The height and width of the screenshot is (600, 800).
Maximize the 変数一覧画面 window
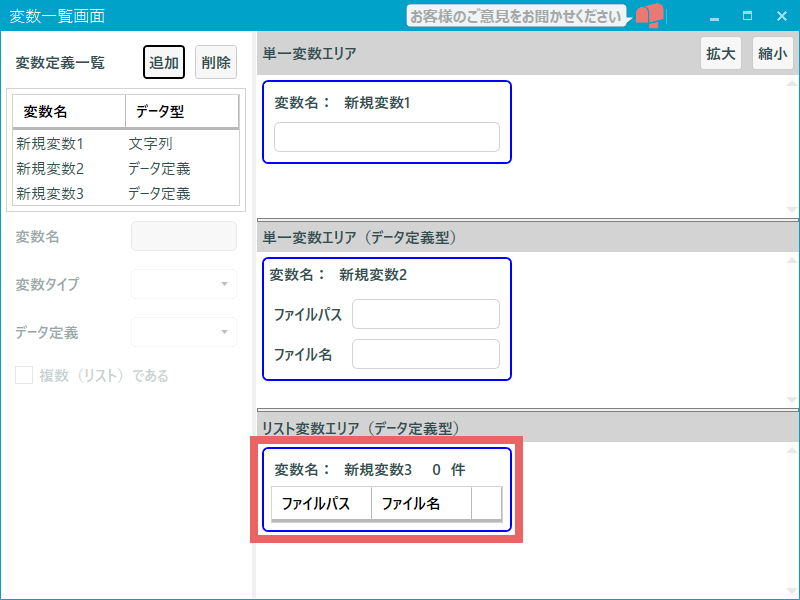(x=747, y=16)
